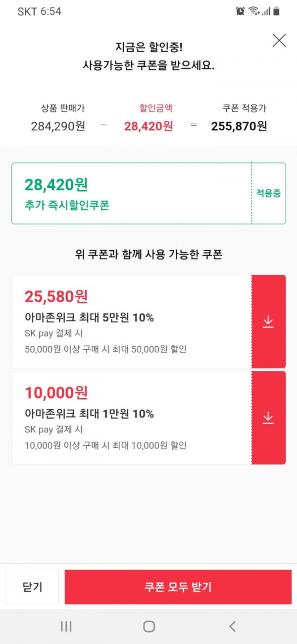297x644 pixels.
Task: Tap the Android recent apps icon
Action: pos(66,626)
